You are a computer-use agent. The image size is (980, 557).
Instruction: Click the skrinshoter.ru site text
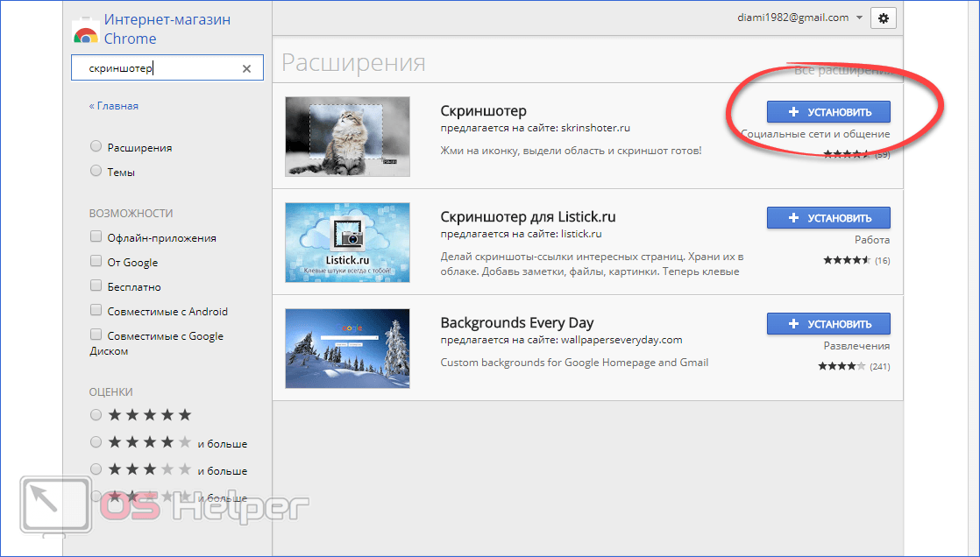coord(595,128)
